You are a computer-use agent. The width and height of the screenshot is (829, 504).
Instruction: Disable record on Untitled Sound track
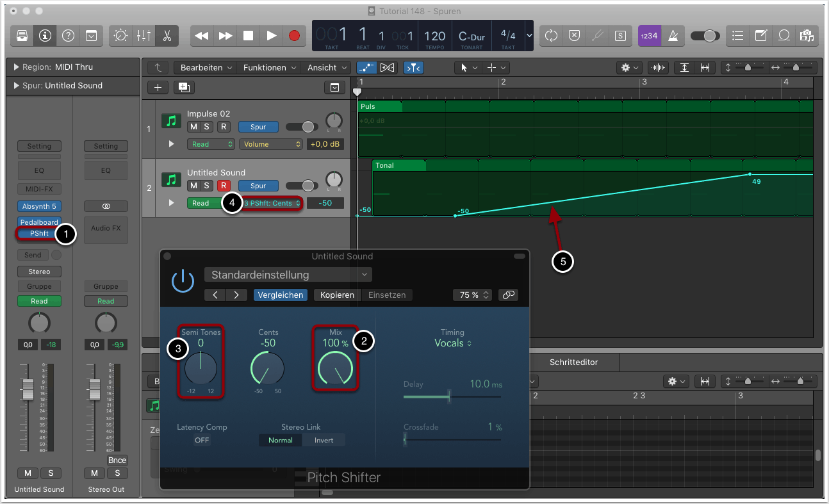[224, 186]
